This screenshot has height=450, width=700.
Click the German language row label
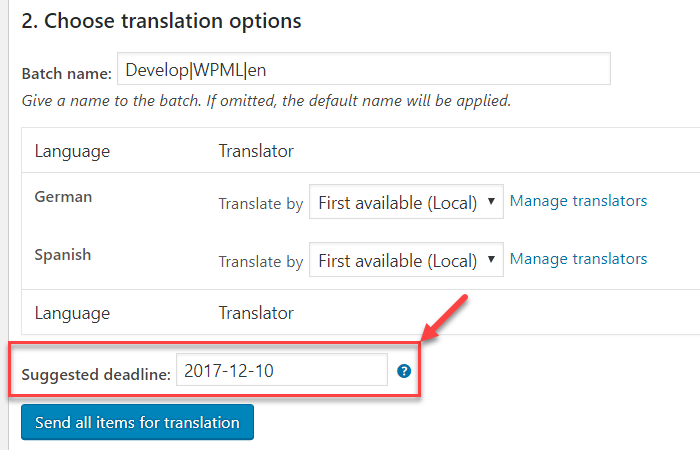tap(63, 196)
